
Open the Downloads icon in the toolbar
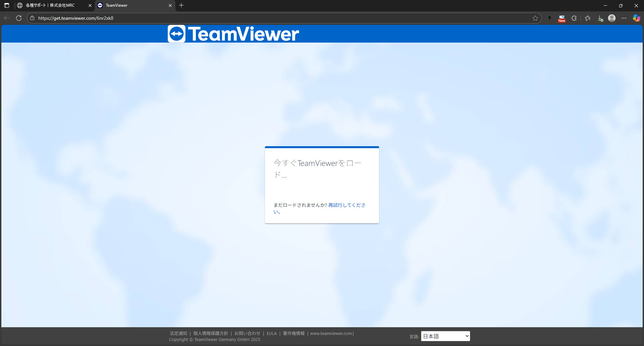600,18
